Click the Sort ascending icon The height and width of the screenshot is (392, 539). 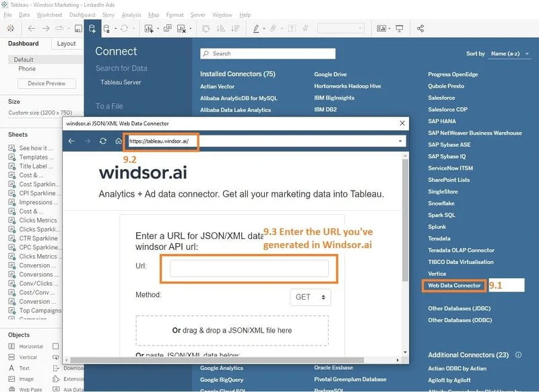pyautogui.click(x=221, y=28)
